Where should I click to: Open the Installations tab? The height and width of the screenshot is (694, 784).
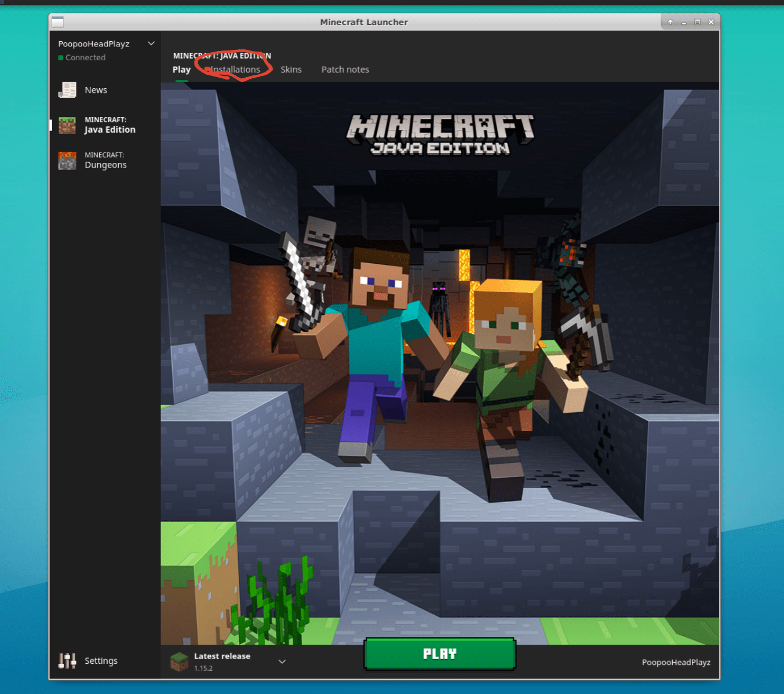click(x=235, y=70)
